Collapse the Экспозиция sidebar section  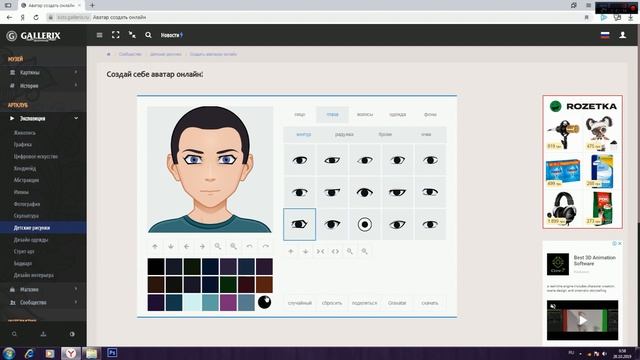tap(43, 118)
